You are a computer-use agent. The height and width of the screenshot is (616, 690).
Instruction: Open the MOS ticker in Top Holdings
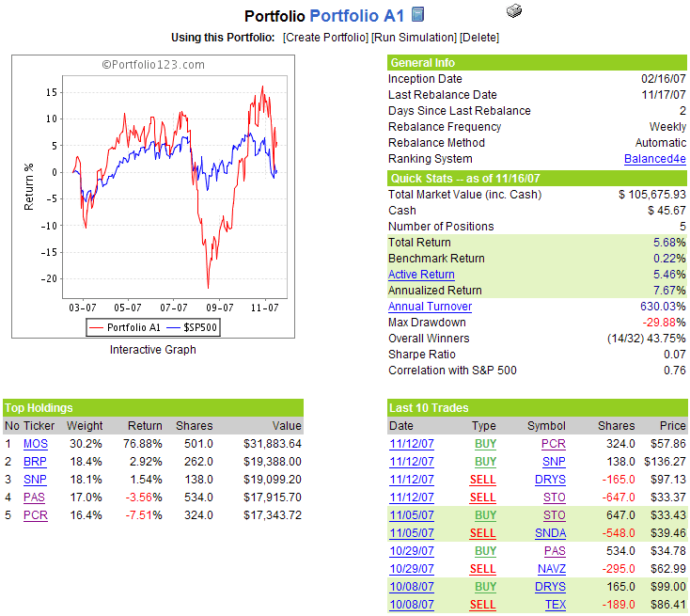click(x=36, y=444)
